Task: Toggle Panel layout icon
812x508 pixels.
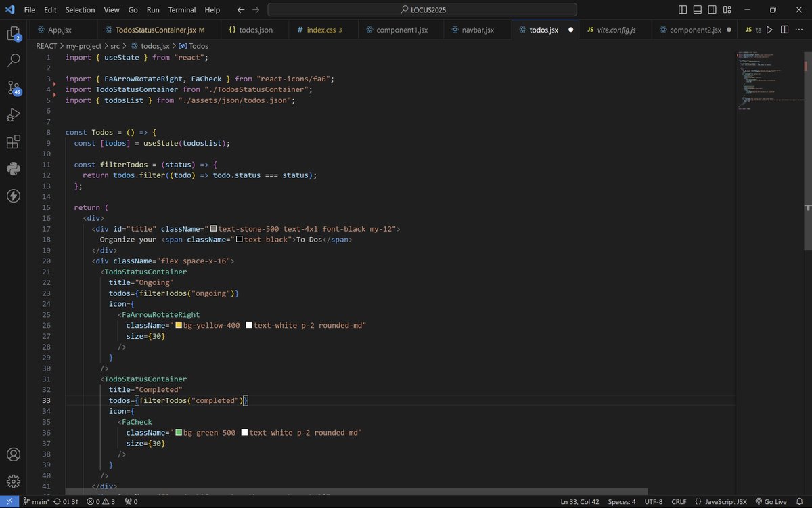Action: coord(698,10)
